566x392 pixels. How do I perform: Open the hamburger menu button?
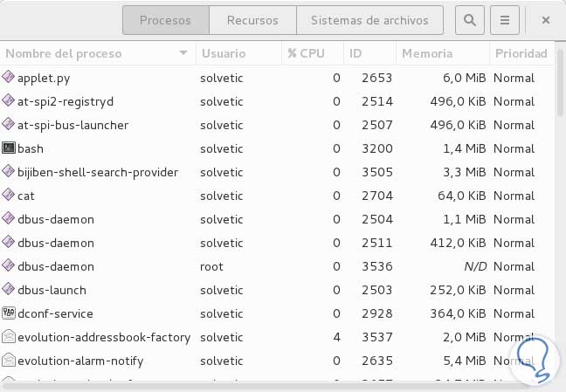tap(505, 19)
